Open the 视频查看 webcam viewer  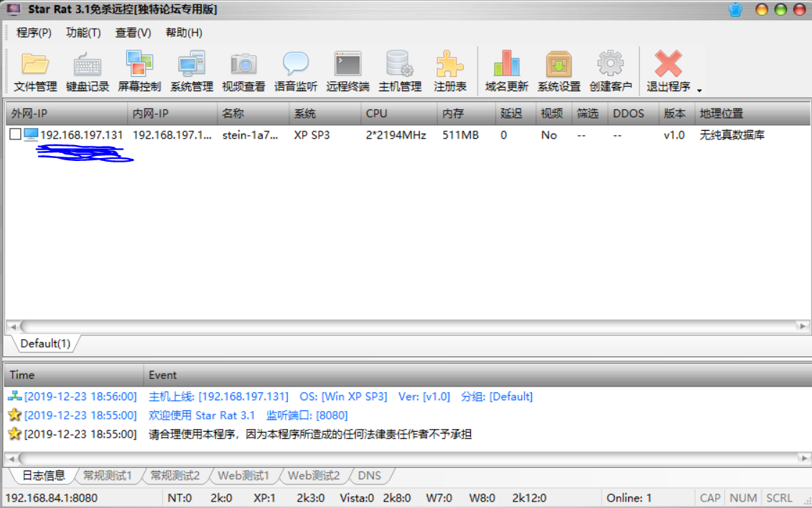coord(243,72)
